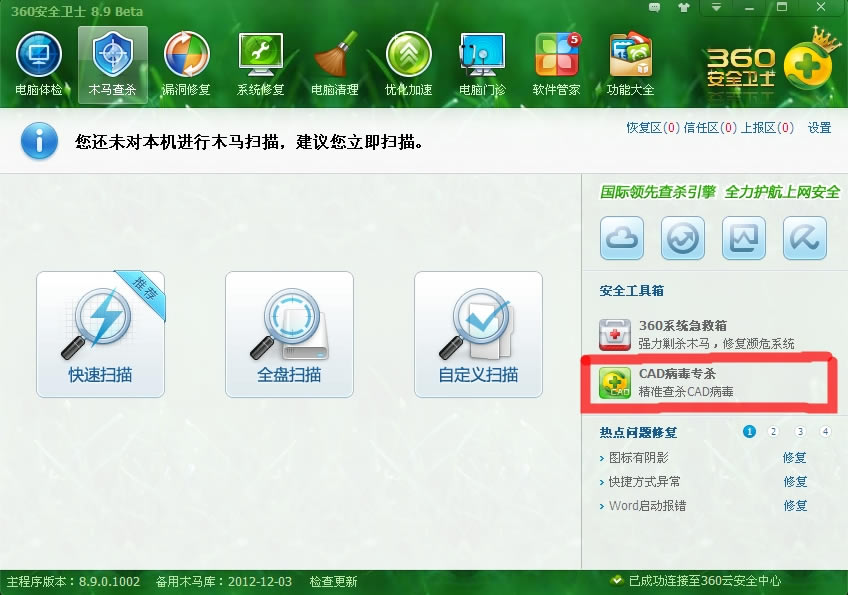848x595 pixels.
Task: Open CAD病毒专杀 tool icon
Action: click(615, 382)
